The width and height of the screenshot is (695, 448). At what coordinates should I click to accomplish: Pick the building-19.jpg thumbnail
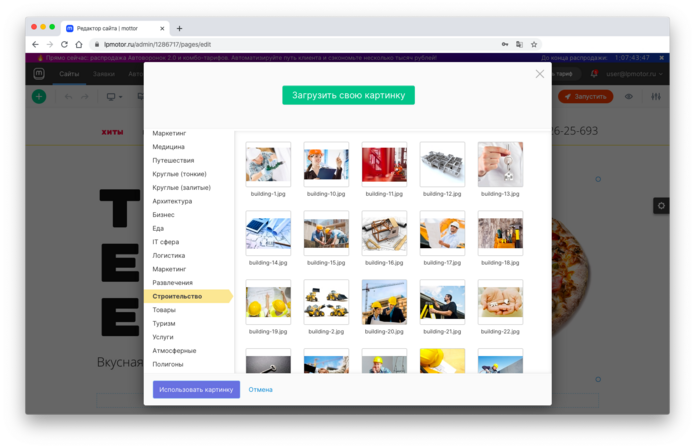[268, 302]
